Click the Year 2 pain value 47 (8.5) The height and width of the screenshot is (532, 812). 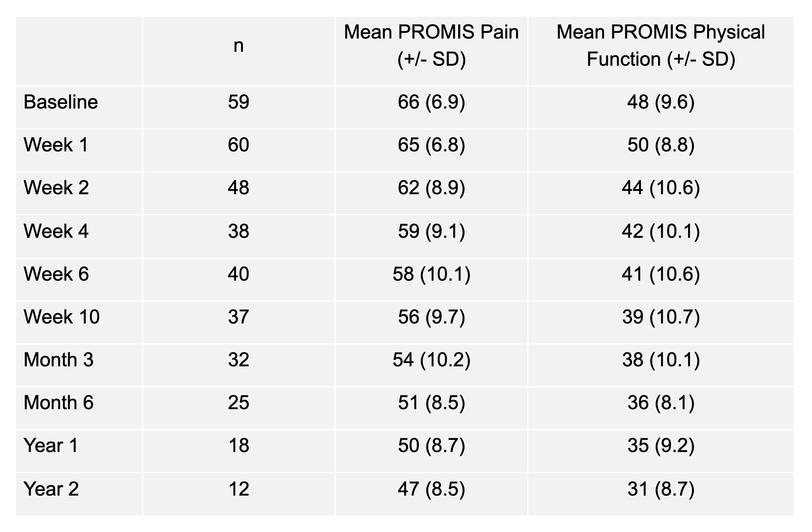(431, 489)
